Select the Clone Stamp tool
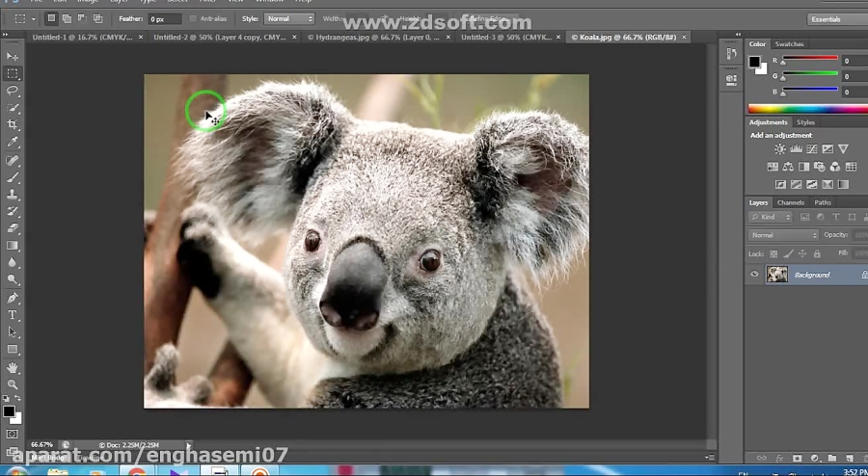Image resolution: width=868 pixels, height=476 pixels. pos(13,195)
